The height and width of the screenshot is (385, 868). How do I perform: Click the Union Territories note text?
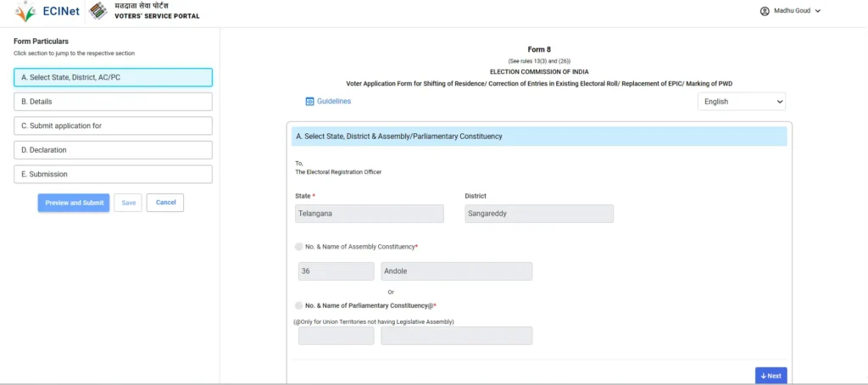coord(374,322)
